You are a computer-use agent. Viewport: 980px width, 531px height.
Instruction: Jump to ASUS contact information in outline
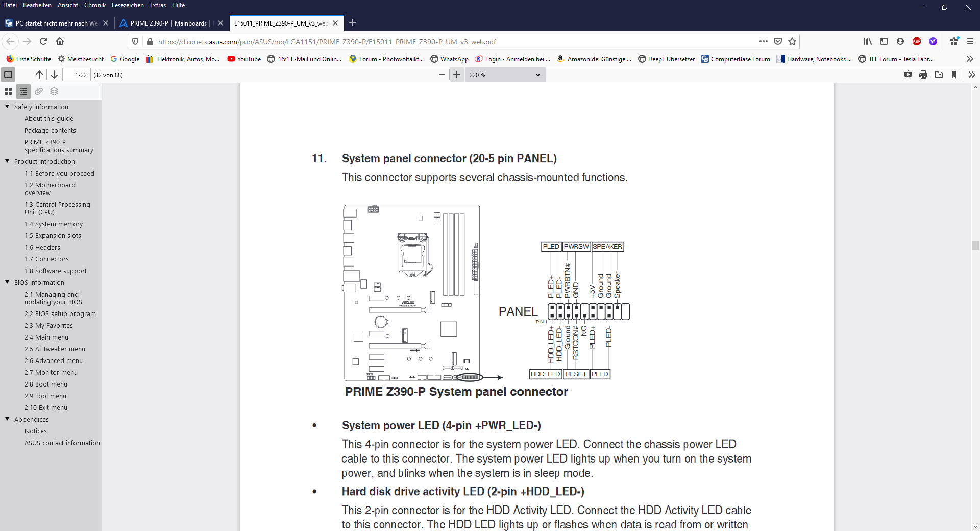62,443
